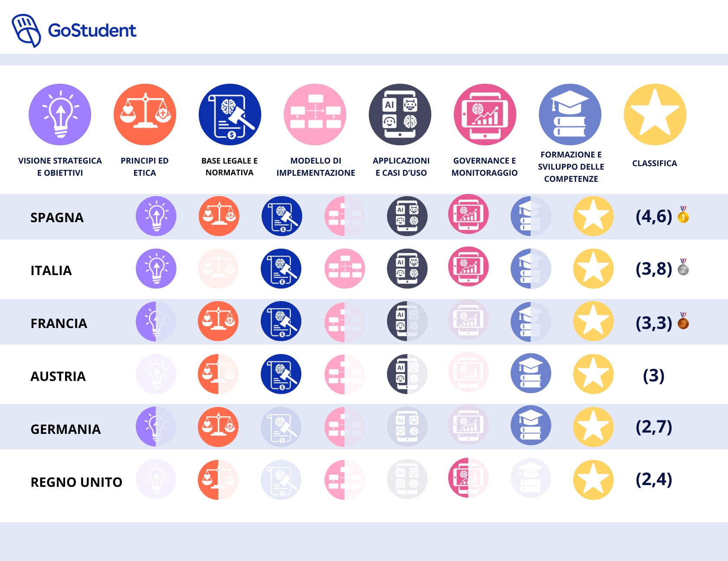728x561 pixels.
Task: Click the REGNO UNITO row label
Action: [76, 482]
